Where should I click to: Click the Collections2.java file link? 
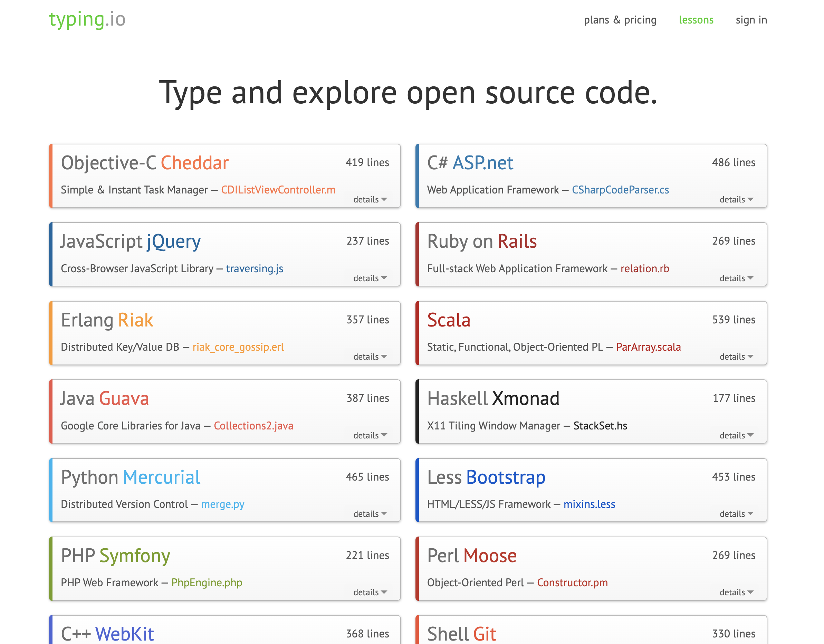click(253, 425)
